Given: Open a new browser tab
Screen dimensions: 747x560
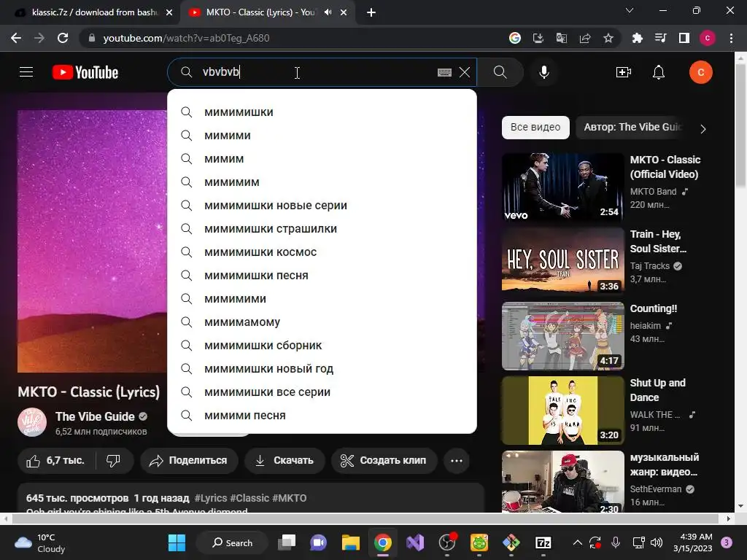Looking at the screenshot, I should 371,12.
